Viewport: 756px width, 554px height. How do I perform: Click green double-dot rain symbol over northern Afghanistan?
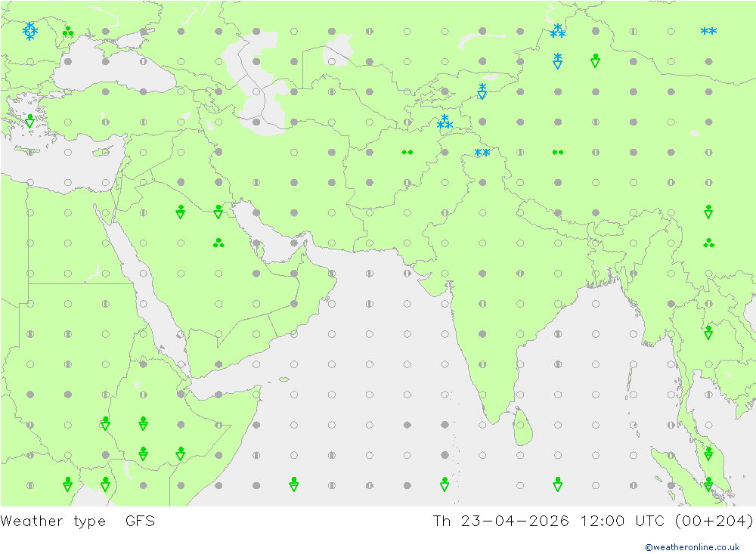click(407, 153)
